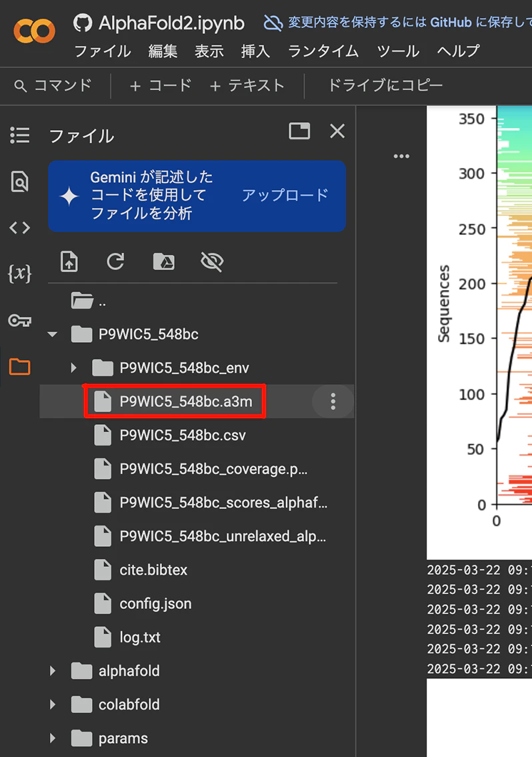Click the params folder name
Viewport: 532px width, 757px height.
click(x=123, y=738)
